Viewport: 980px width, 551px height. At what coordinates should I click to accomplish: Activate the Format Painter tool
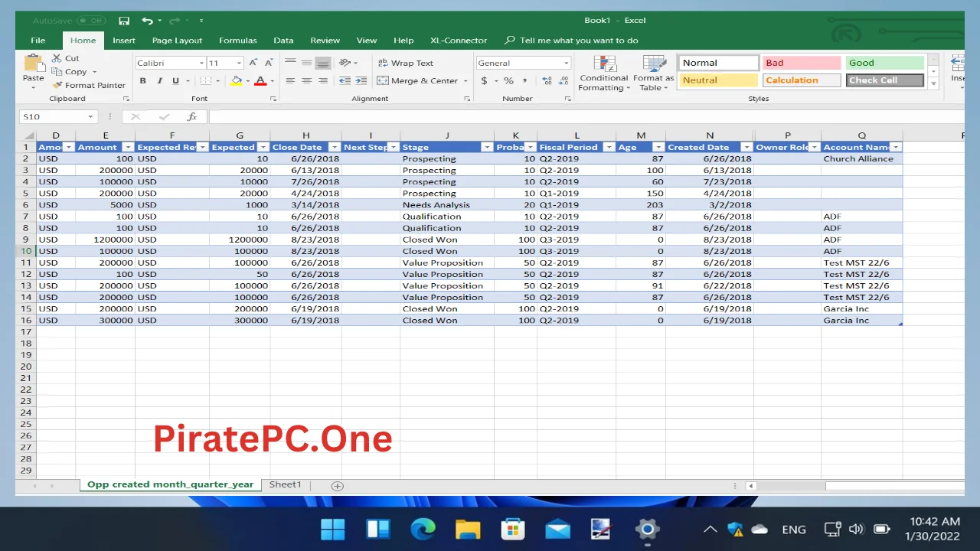[89, 85]
